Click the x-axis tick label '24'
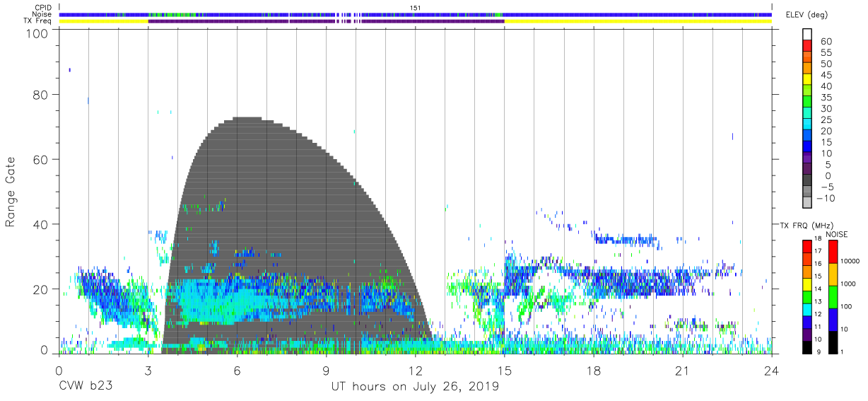Image resolution: width=868 pixels, height=401 pixels. 772,370
